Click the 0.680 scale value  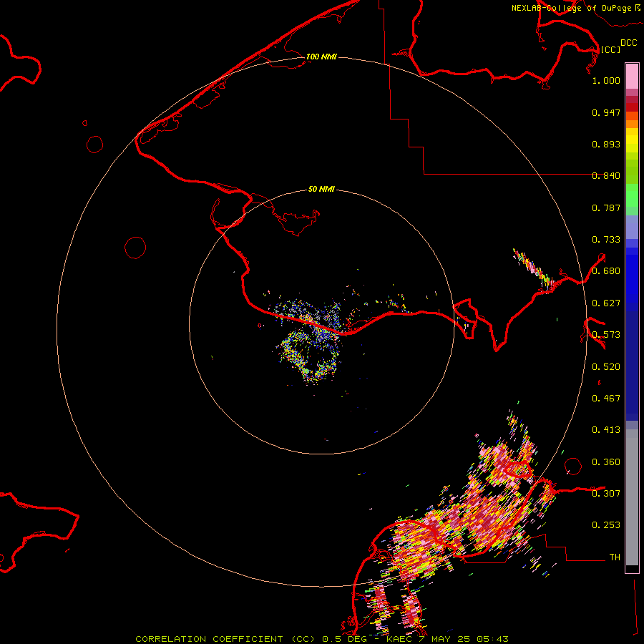(x=606, y=271)
